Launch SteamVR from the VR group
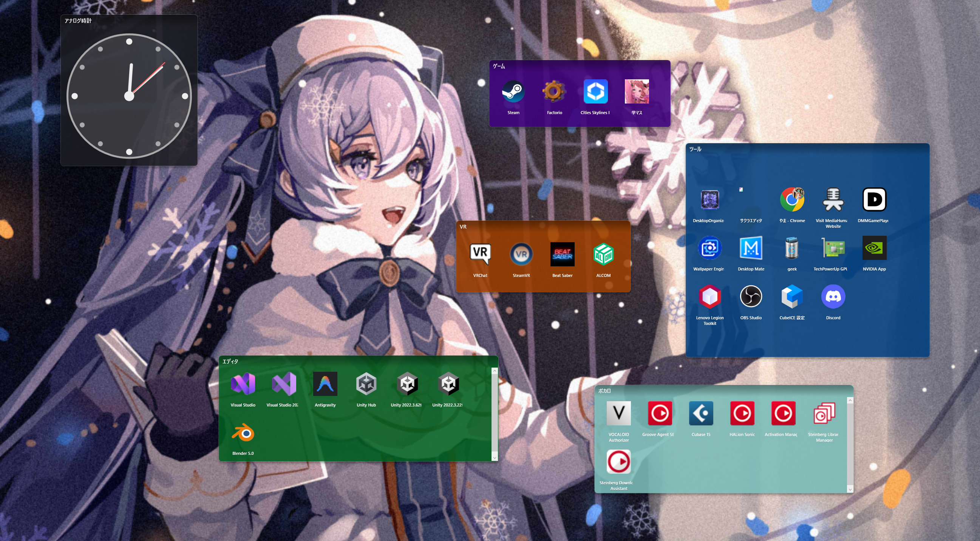The image size is (980, 541). 521,254
